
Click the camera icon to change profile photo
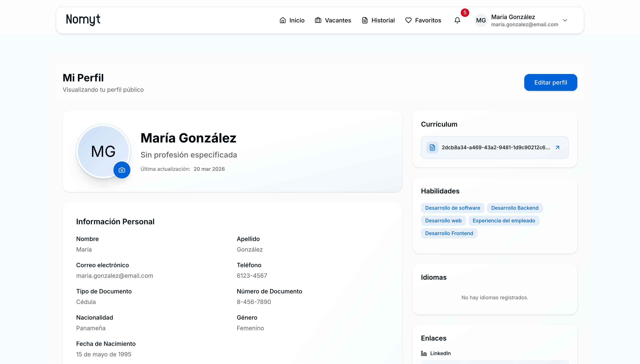[x=122, y=170]
